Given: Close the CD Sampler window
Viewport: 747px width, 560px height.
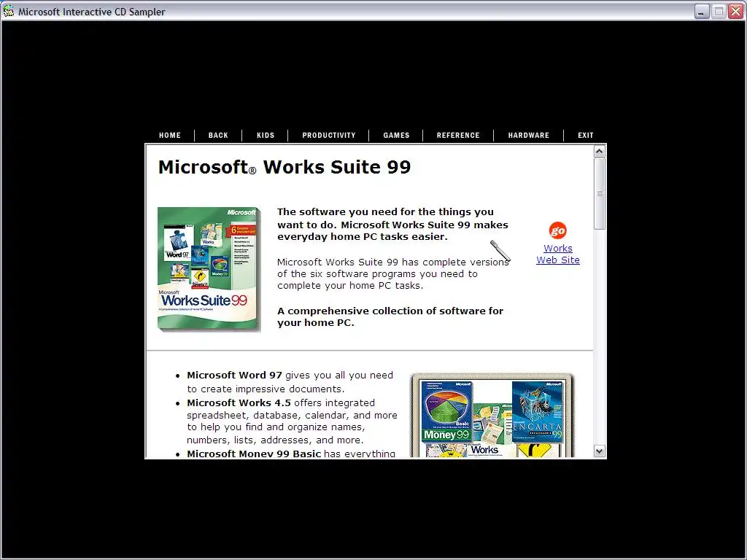Looking at the screenshot, I should pyautogui.click(x=735, y=12).
